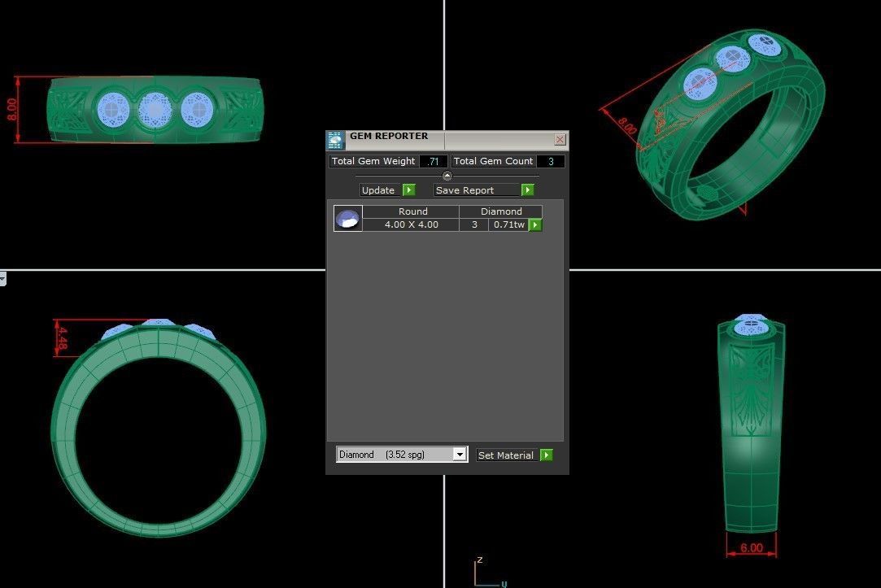
Task: Click the Total Gem Count value 3
Action: pos(551,161)
